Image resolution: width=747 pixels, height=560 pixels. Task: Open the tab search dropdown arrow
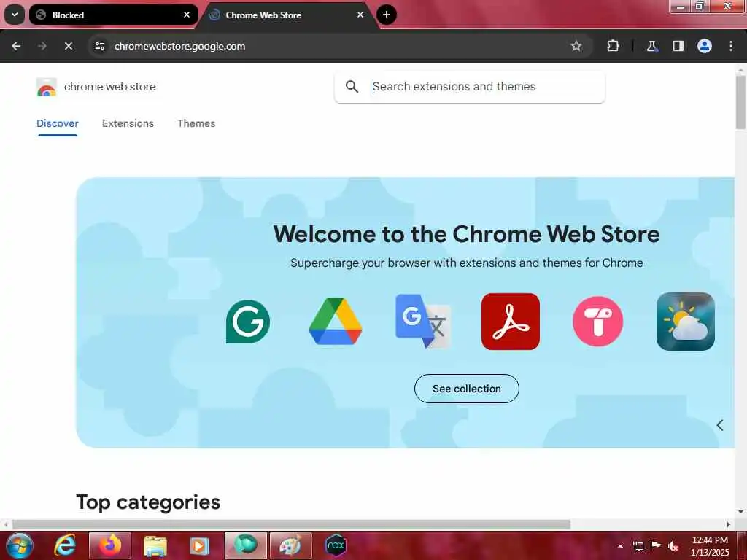(15, 15)
